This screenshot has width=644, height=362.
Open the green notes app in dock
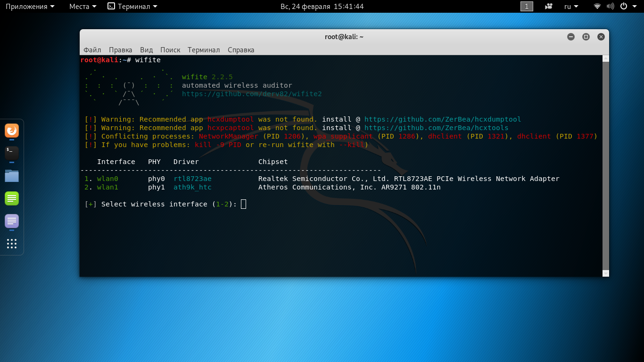pos(12,198)
